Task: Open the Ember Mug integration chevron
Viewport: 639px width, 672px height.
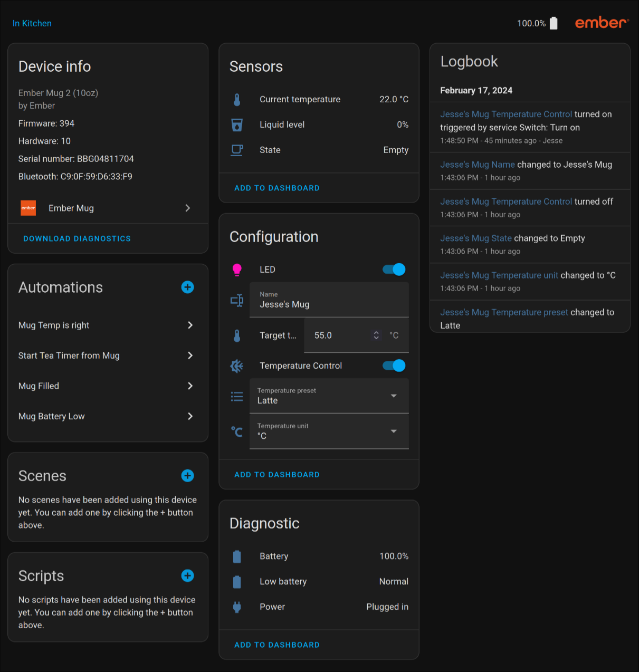Action: (x=187, y=208)
